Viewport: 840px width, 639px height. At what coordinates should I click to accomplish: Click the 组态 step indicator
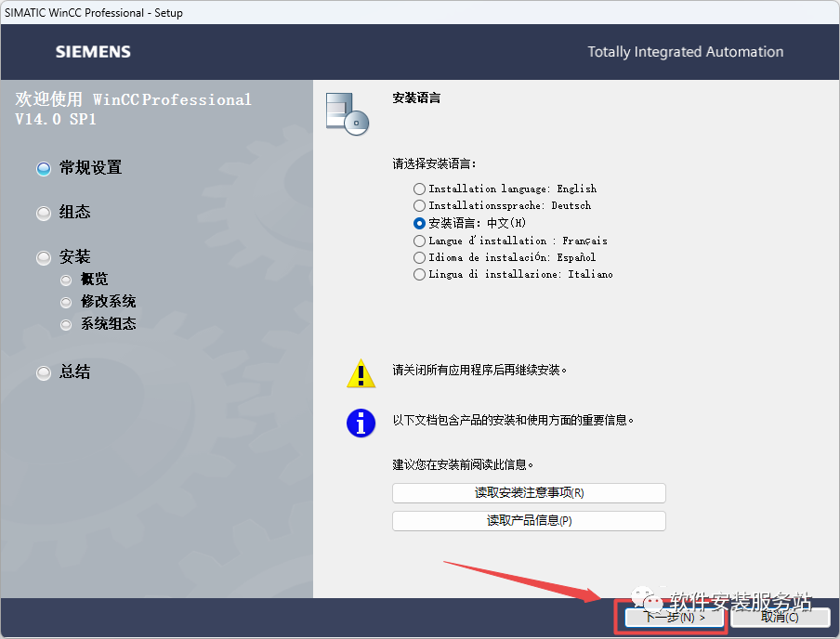pyautogui.click(x=44, y=214)
